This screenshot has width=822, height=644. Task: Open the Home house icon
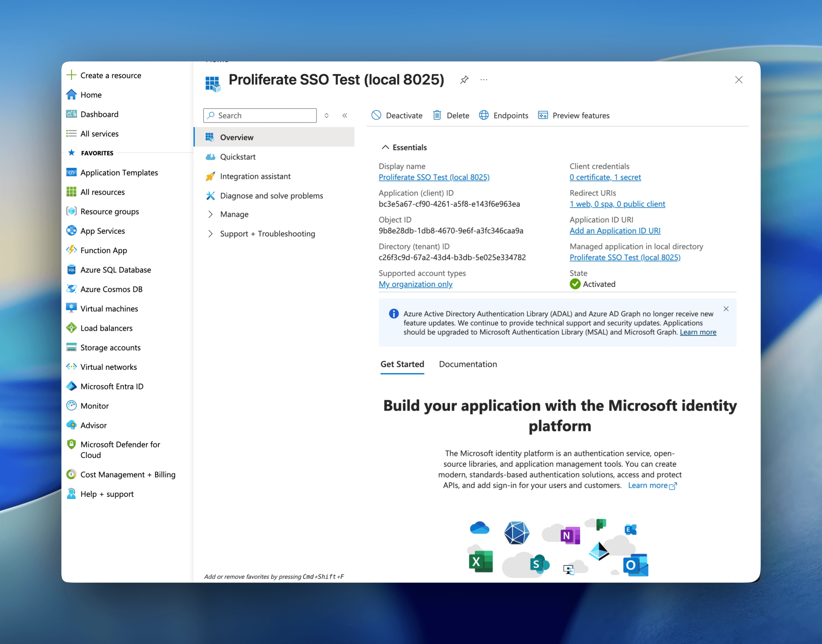coord(71,95)
